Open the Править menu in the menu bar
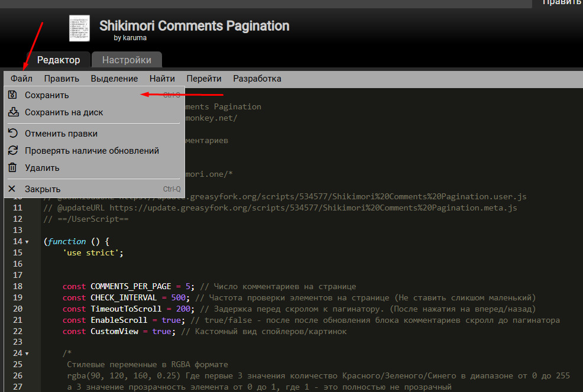Viewport: 583px width, 392px height. [61, 79]
